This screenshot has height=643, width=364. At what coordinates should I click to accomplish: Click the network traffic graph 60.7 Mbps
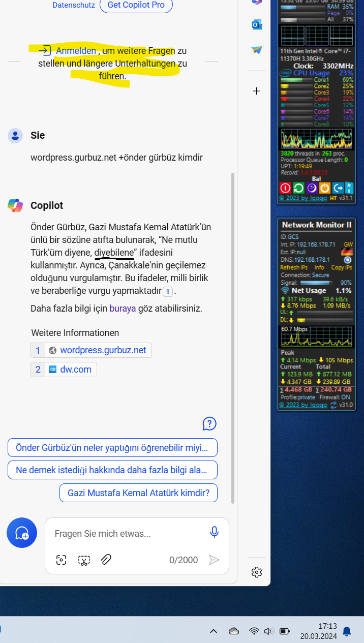317,337
